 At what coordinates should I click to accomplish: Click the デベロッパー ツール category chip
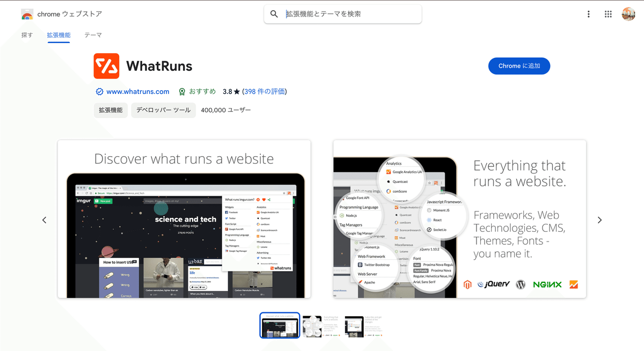pos(163,110)
